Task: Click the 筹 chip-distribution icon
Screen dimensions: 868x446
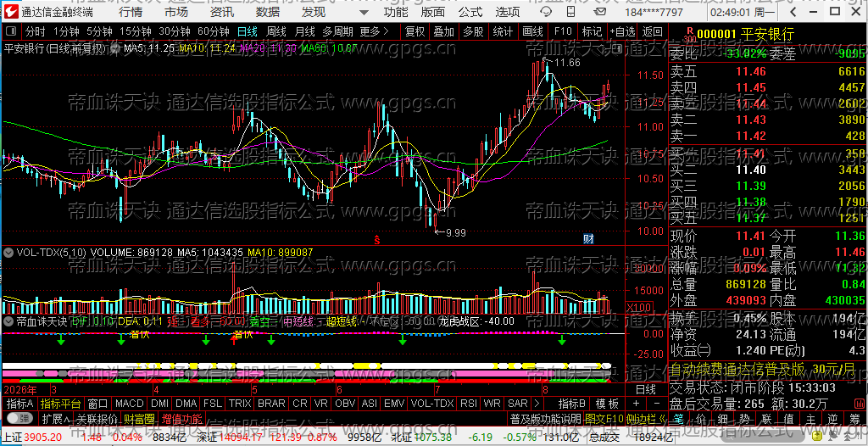Action: coord(853,417)
